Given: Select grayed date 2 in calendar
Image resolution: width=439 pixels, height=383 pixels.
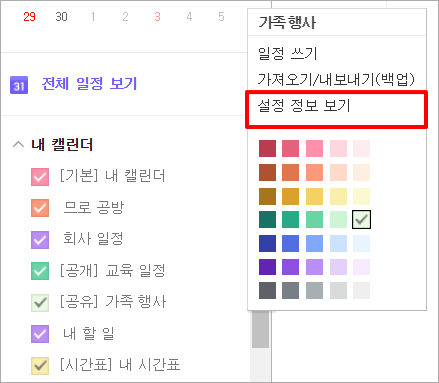Looking at the screenshot, I should (x=125, y=16).
